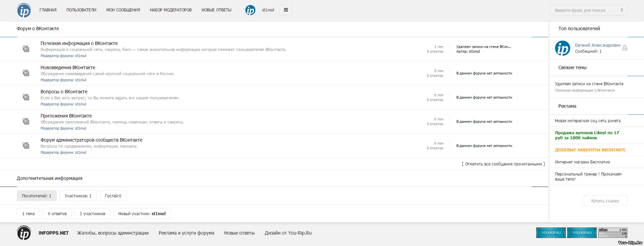The height and width of the screenshot is (246, 644).
Task: Click Евгений Александрович avatar in top users
Action: 562,48
